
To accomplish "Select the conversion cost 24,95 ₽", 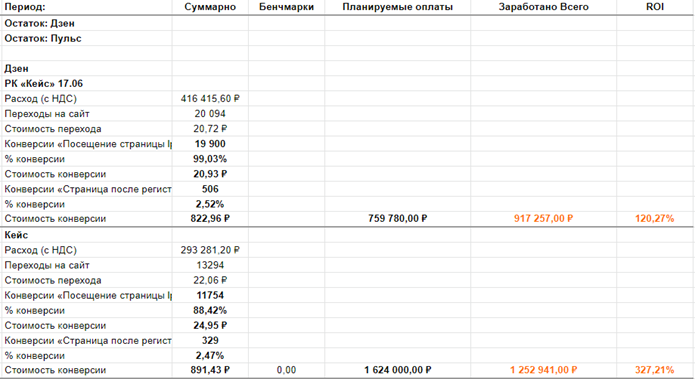I will pos(210,326).
